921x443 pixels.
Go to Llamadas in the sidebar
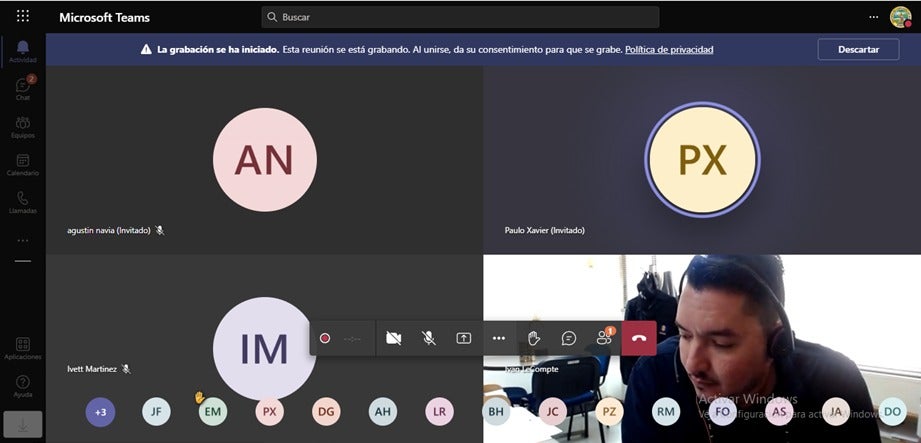pos(22,203)
